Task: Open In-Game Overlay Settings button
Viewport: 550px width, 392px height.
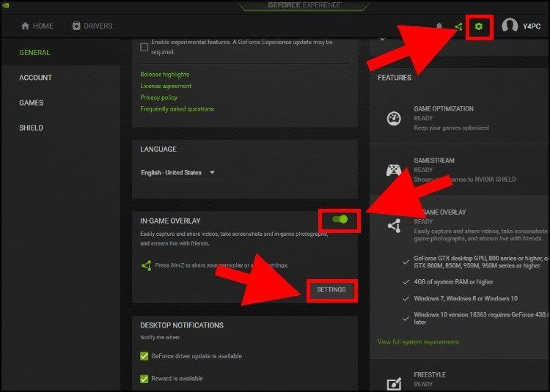Action: click(x=331, y=289)
